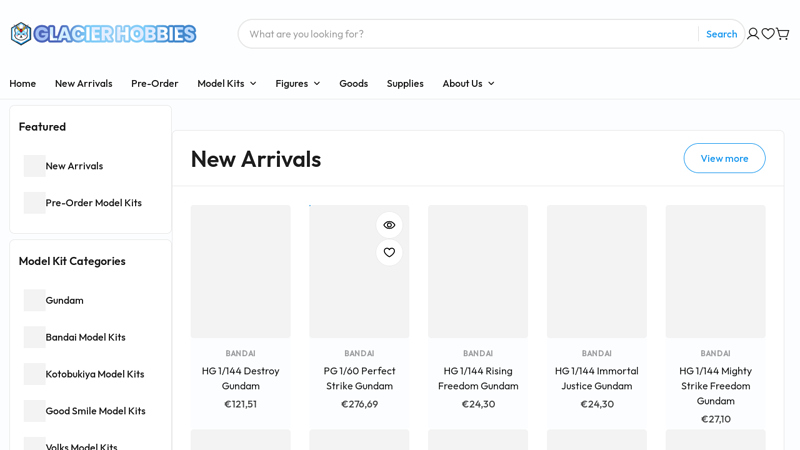Open the Pre-Order Model Kits sidebar link
The image size is (800, 450).
pyautogui.click(x=93, y=203)
